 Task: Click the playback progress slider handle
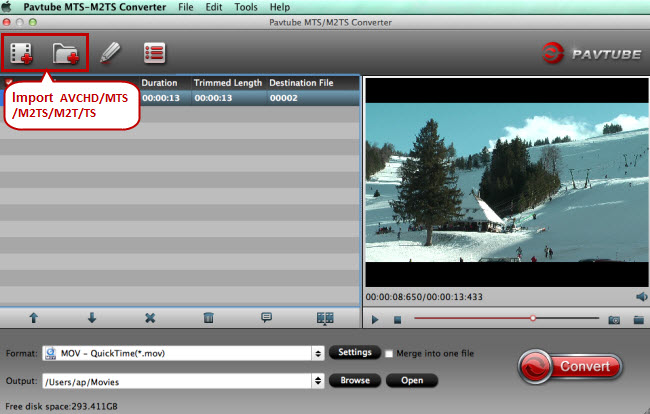[x=533, y=318]
